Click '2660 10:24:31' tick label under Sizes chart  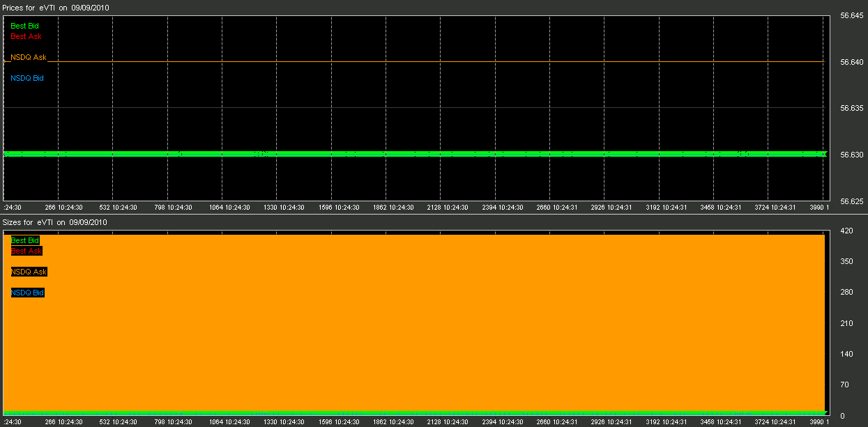(556, 421)
